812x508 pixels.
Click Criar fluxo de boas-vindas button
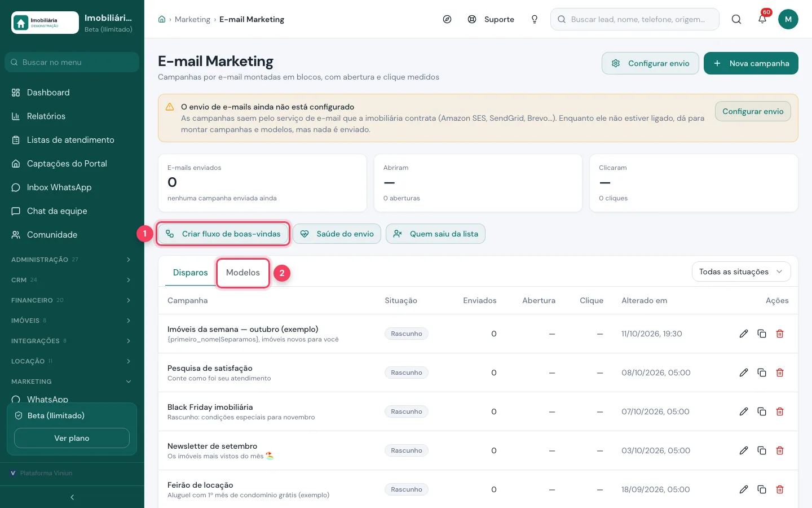click(223, 234)
